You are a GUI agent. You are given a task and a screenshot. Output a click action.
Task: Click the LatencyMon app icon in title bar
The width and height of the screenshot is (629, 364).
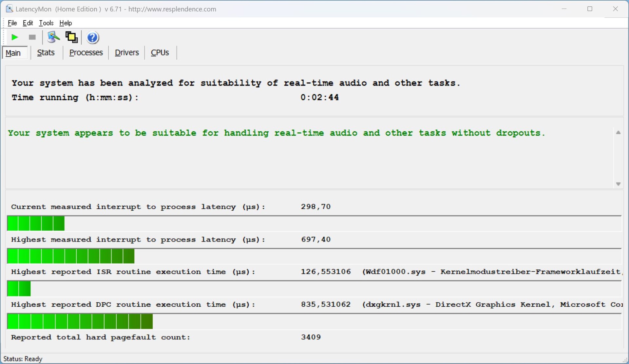(x=9, y=9)
